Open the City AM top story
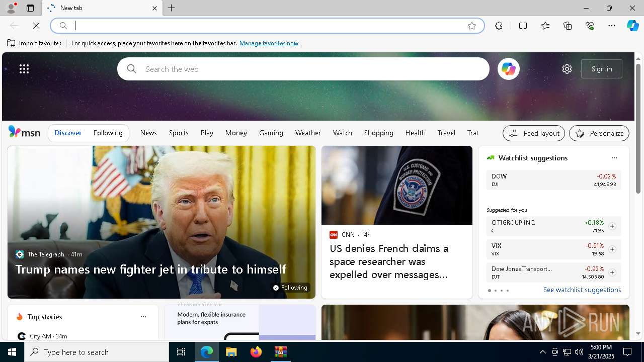The width and height of the screenshot is (644, 362). [x=42, y=336]
